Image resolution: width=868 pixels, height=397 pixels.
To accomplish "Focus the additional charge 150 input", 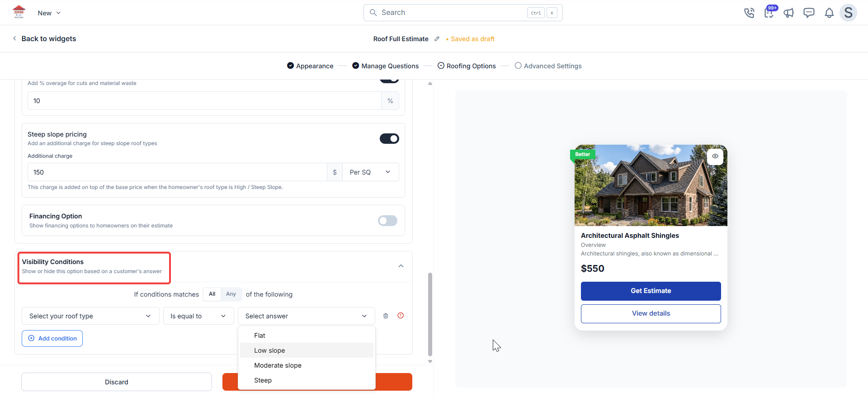I will (177, 172).
